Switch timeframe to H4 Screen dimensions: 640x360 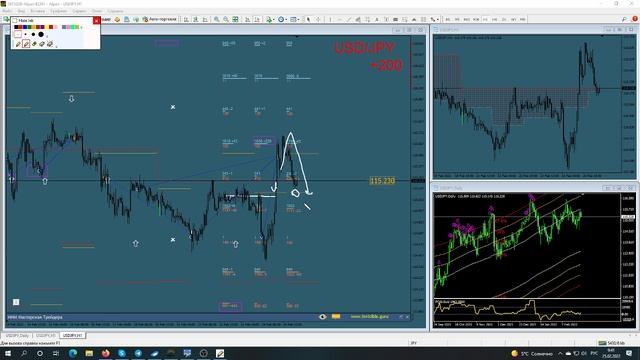point(494,19)
